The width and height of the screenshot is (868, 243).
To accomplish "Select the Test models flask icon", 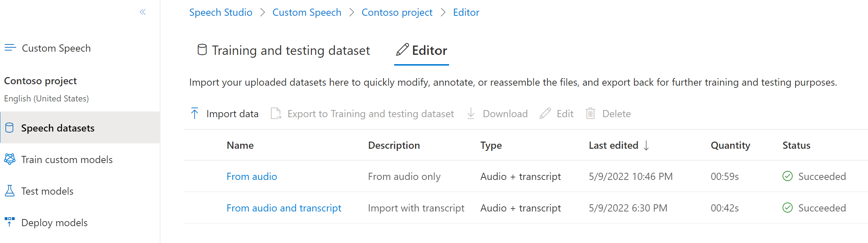I will pos(10,191).
